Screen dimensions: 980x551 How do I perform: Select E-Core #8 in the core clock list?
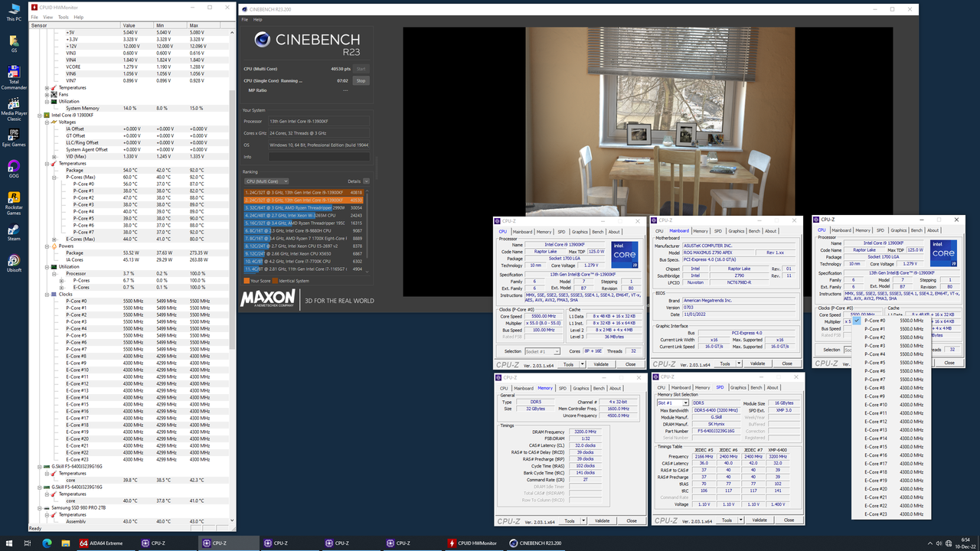891,388
